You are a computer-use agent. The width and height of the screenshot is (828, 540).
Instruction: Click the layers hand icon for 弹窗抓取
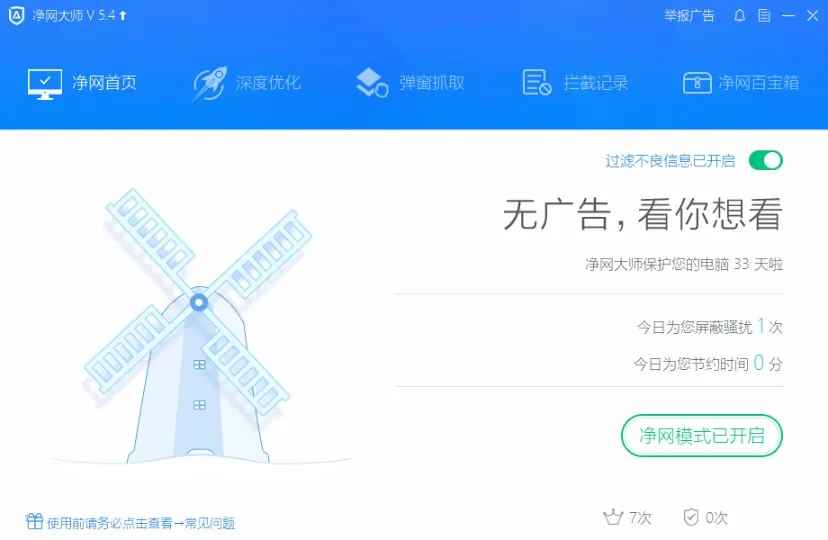[x=372, y=83]
